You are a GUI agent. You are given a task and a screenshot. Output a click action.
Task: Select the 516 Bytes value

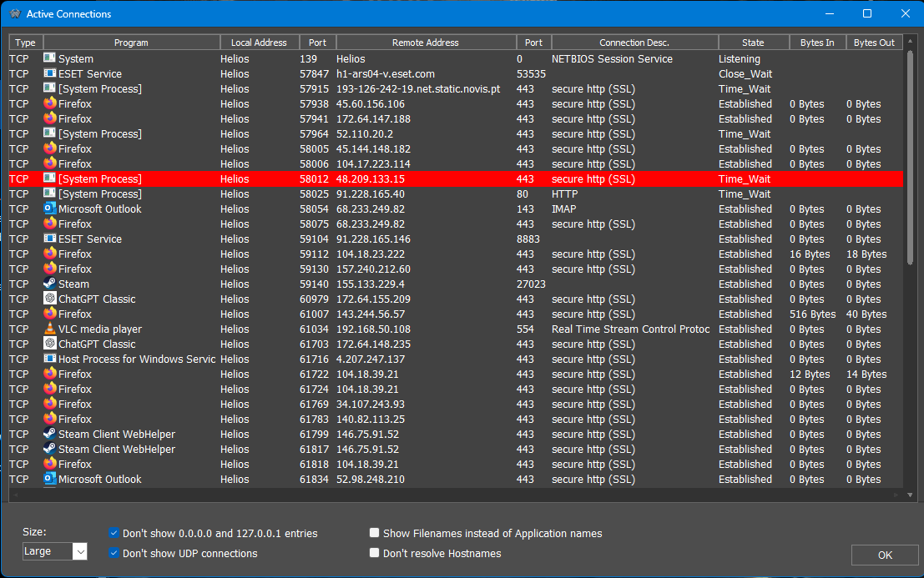coord(813,314)
